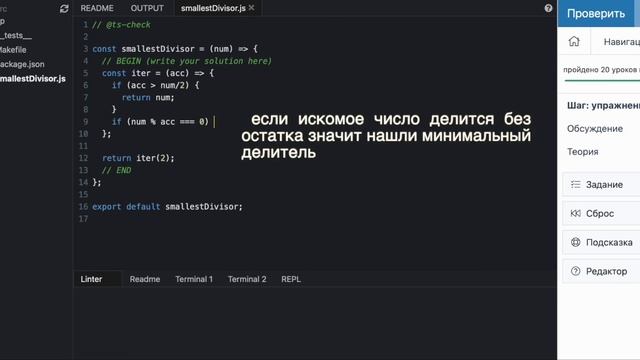Select package.json in the file tree
The image size is (640, 360).
[x=22, y=64]
